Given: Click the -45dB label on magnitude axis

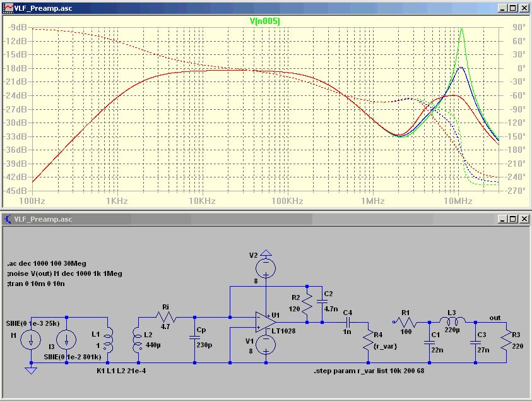Looking at the screenshot, I should (15, 191).
